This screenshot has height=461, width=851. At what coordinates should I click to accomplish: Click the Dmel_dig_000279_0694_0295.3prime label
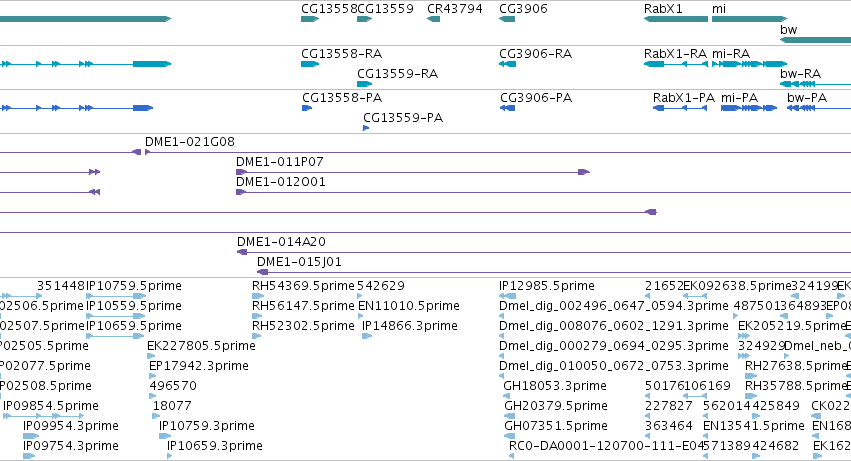[x=614, y=346]
